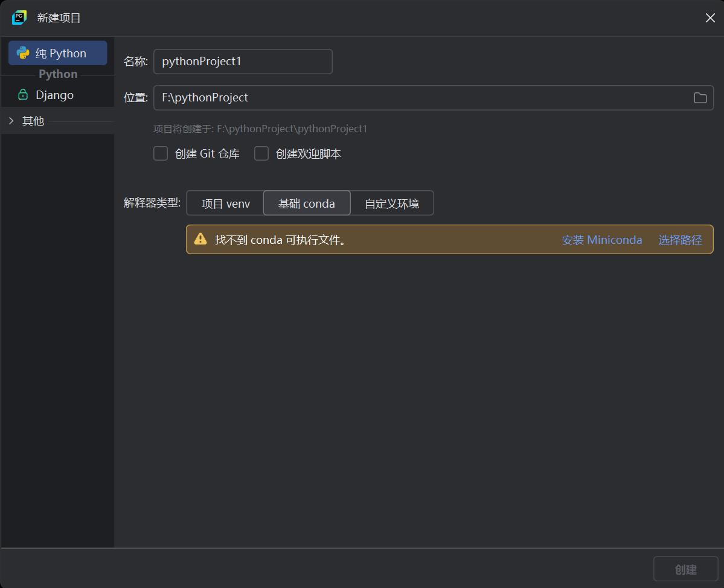This screenshot has width=724, height=588.
Task: Switch to the 项目 venv interpreter tab
Action: [x=225, y=203]
